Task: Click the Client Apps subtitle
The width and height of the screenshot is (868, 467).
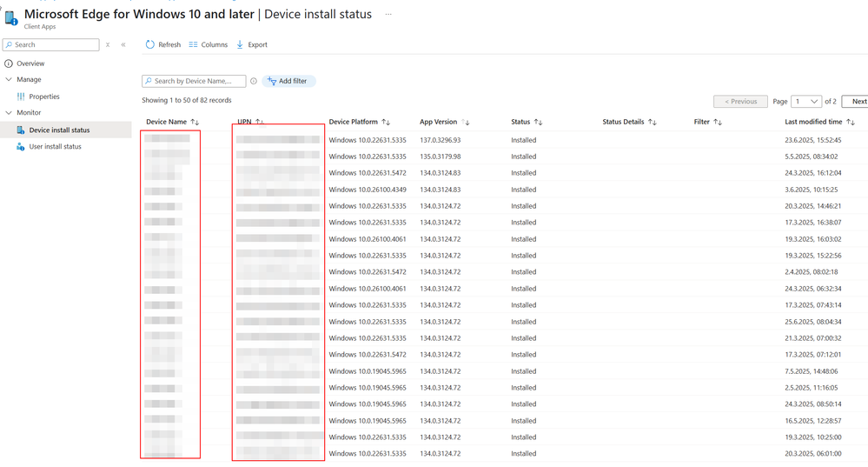Action: [40, 27]
